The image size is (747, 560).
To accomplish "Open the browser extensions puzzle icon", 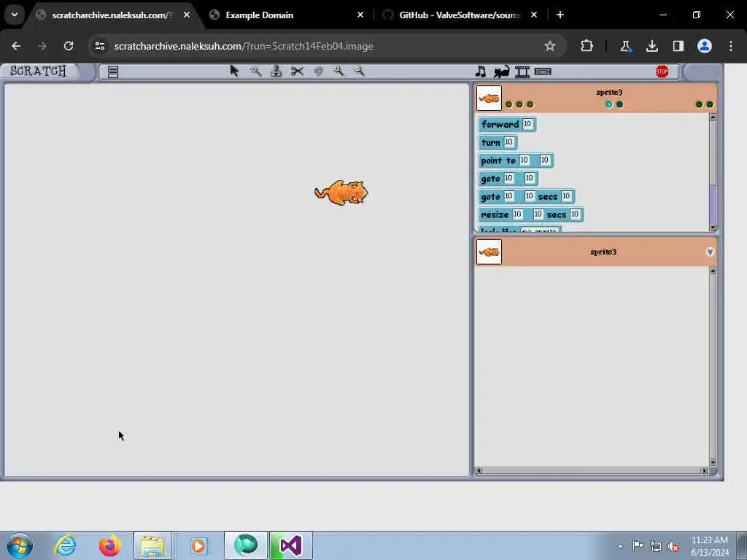I will click(587, 46).
